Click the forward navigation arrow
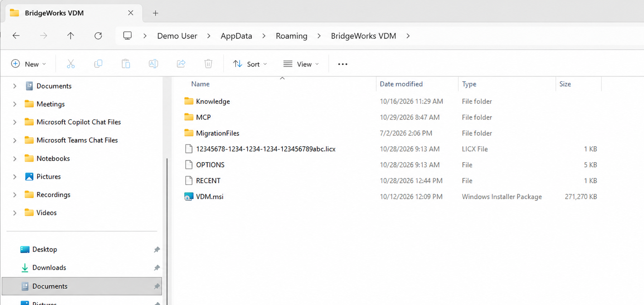 click(43, 36)
